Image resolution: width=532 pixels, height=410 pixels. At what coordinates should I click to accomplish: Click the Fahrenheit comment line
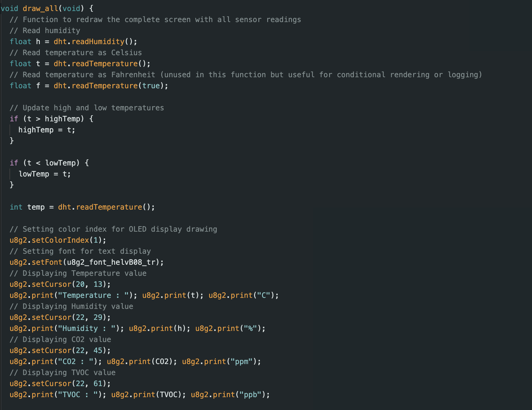tap(246, 75)
